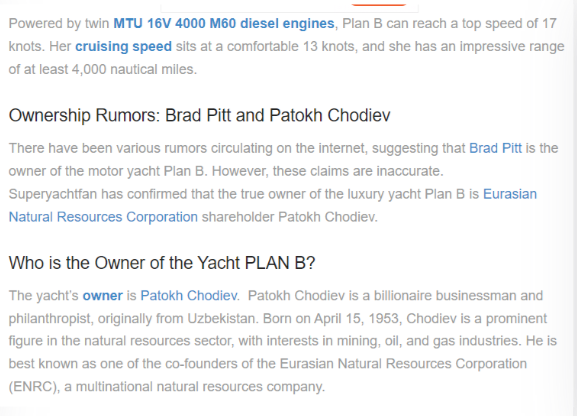Screen dimensions: 577x416
Task: Follow the bold cruising speed link
Action: [x=123, y=46]
